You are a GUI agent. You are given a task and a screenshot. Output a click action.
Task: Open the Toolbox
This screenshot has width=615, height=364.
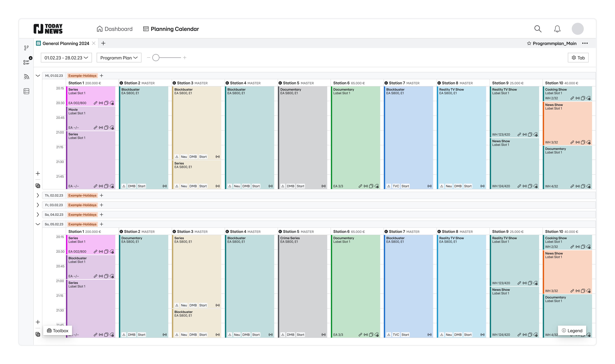58,331
